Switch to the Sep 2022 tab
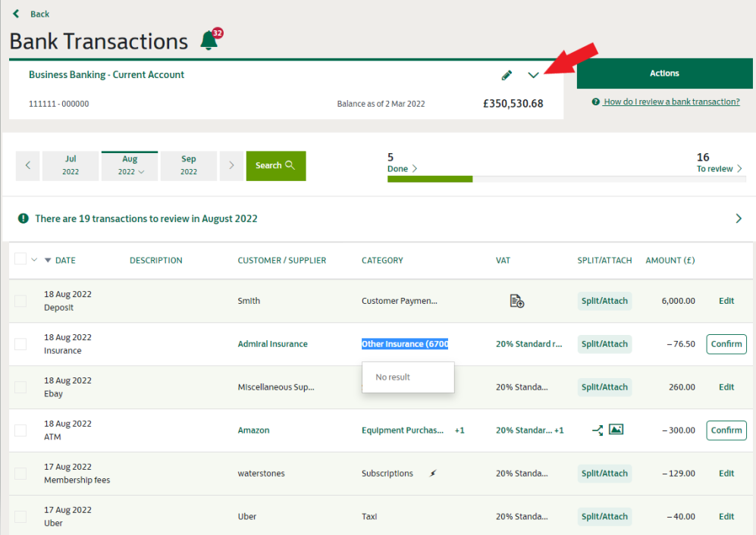This screenshot has height=535, width=756. [x=189, y=166]
